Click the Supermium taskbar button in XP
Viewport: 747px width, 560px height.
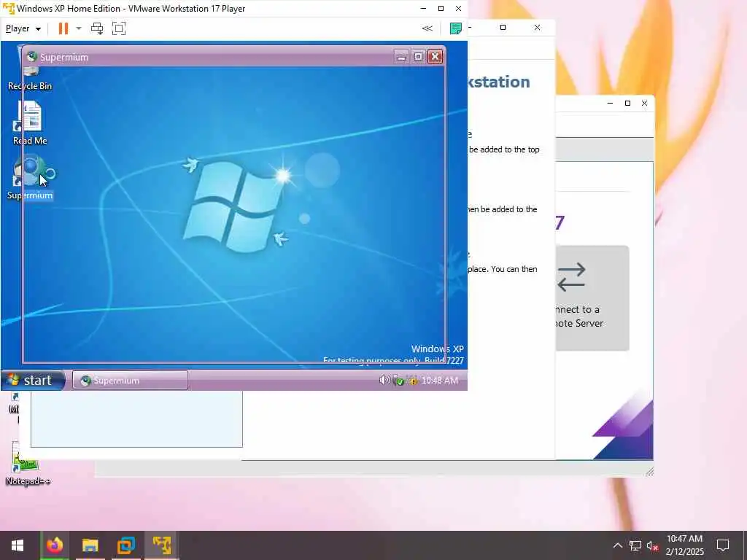130,380
